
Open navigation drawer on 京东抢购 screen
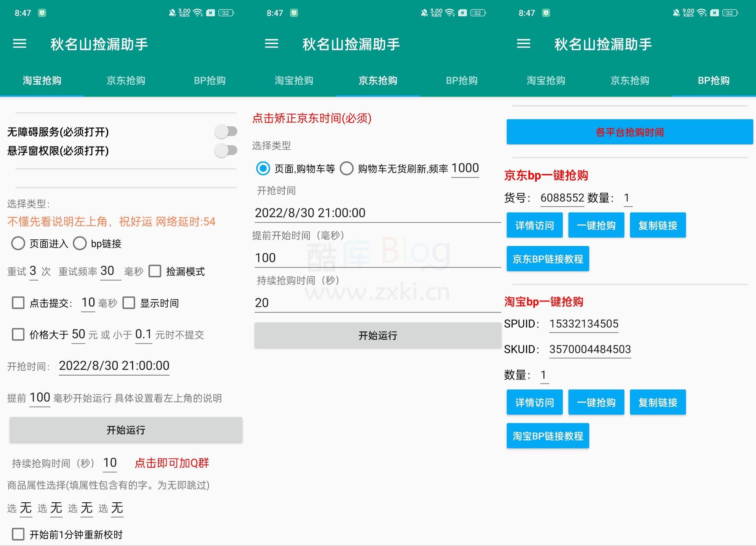point(271,44)
